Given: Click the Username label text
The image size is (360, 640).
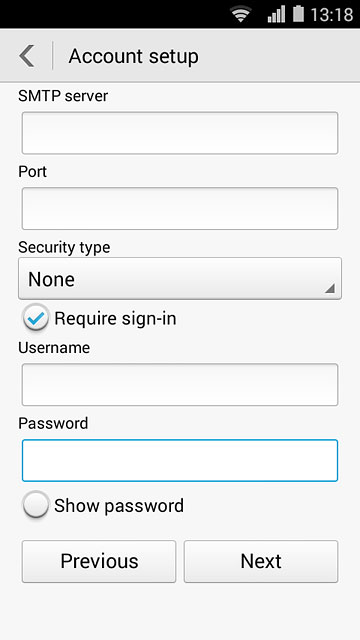Looking at the screenshot, I should (54, 348).
